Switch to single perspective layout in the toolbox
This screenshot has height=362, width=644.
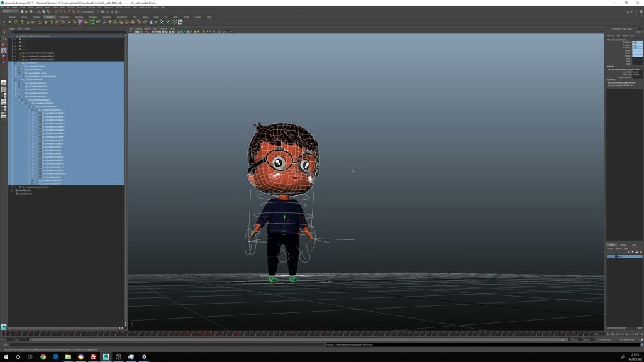(4, 83)
